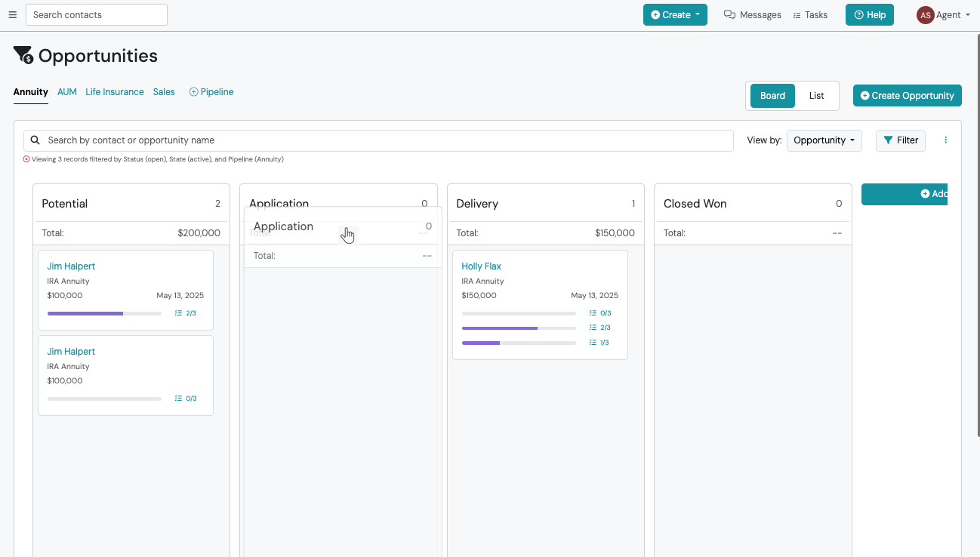Click the 2/3 task checklist on Holly Flax card
This screenshot has width=980, height=557.
(599, 328)
